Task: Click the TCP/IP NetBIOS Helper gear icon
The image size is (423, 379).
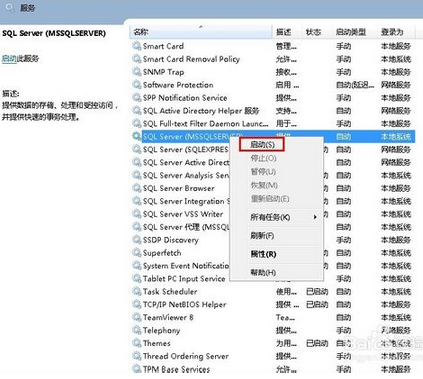Action: pyautogui.click(x=137, y=304)
